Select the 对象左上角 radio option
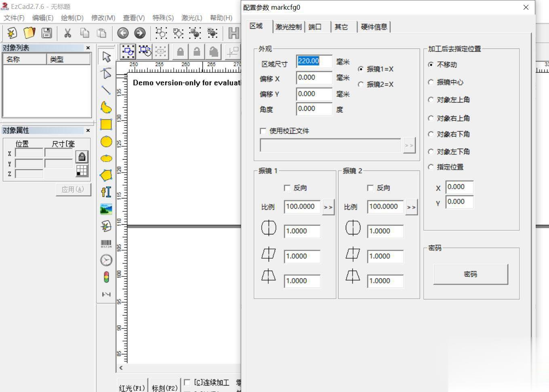549x392 pixels. (431, 99)
